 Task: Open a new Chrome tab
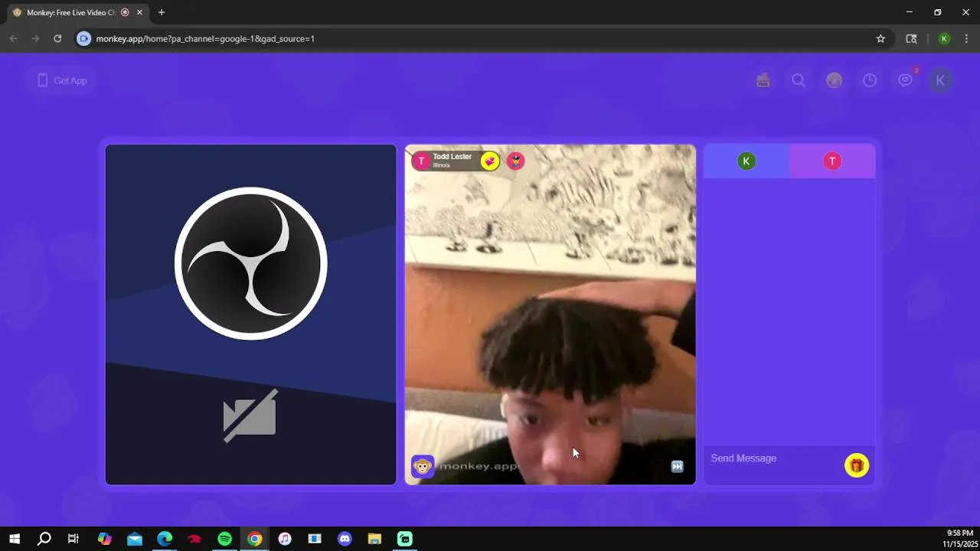click(x=162, y=12)
